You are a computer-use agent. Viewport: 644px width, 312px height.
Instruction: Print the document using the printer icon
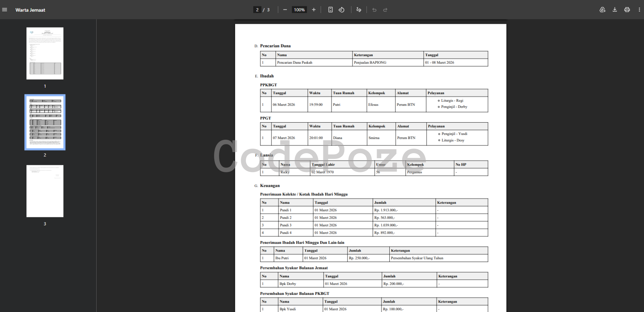(x=627, y=10)
